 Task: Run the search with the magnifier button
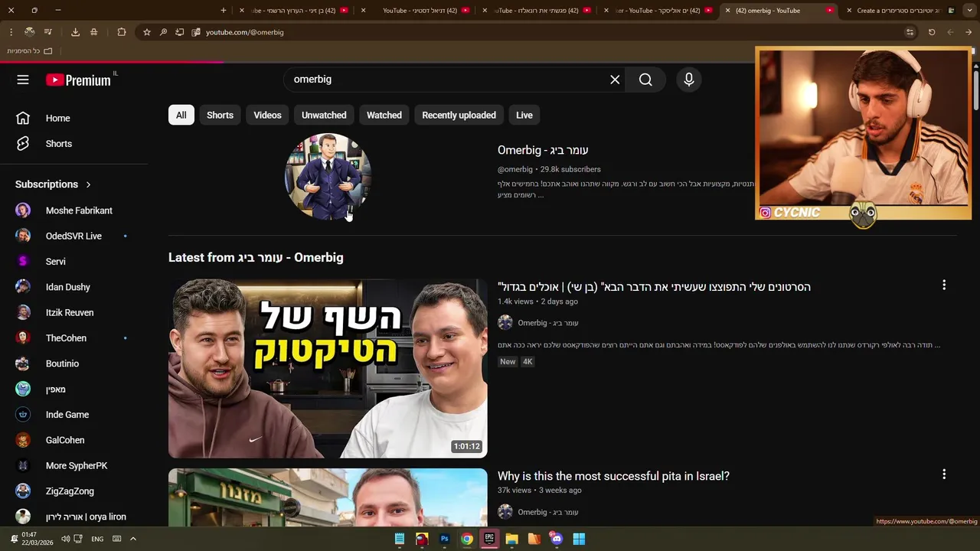point(645,80)
